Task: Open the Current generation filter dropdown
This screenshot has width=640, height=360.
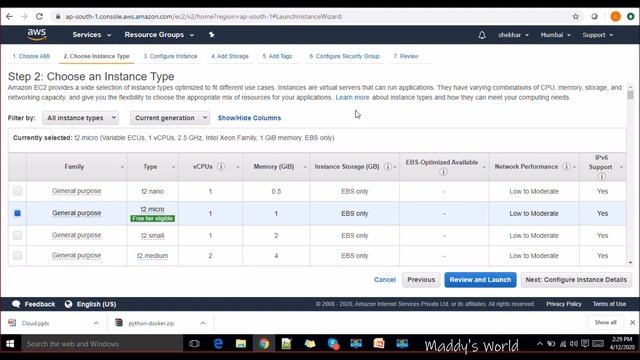Action: [x=170, y=118]
